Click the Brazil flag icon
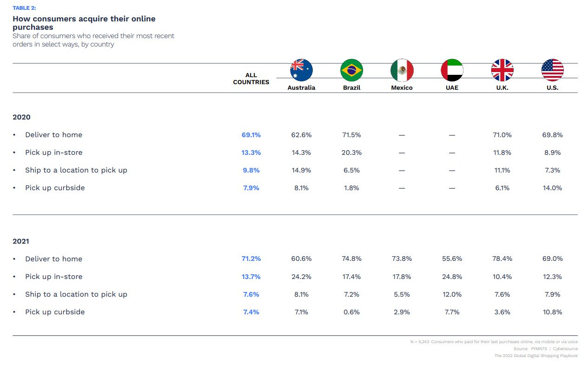 [351, 70]
